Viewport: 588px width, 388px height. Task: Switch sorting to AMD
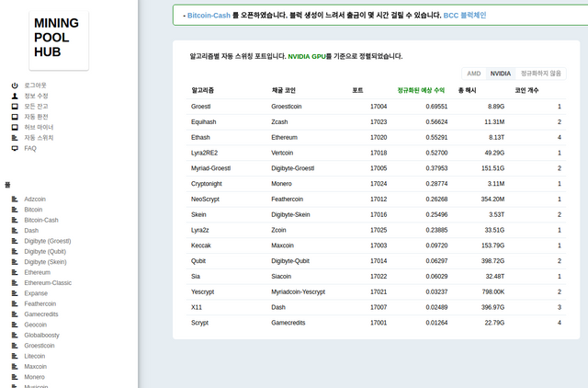click(x=474, y=74)
